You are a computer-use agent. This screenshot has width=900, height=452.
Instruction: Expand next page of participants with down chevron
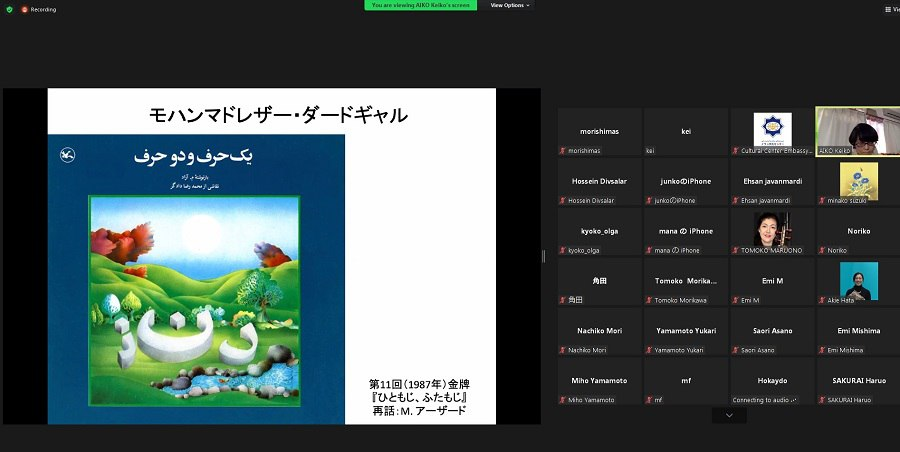729,415
